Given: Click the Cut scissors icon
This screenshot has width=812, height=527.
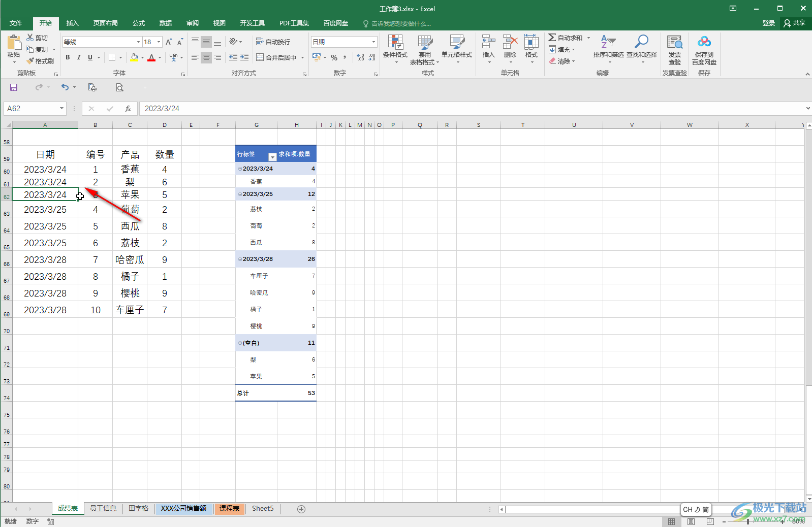Looking at the screenshot, I should click(x=30, y=38).
